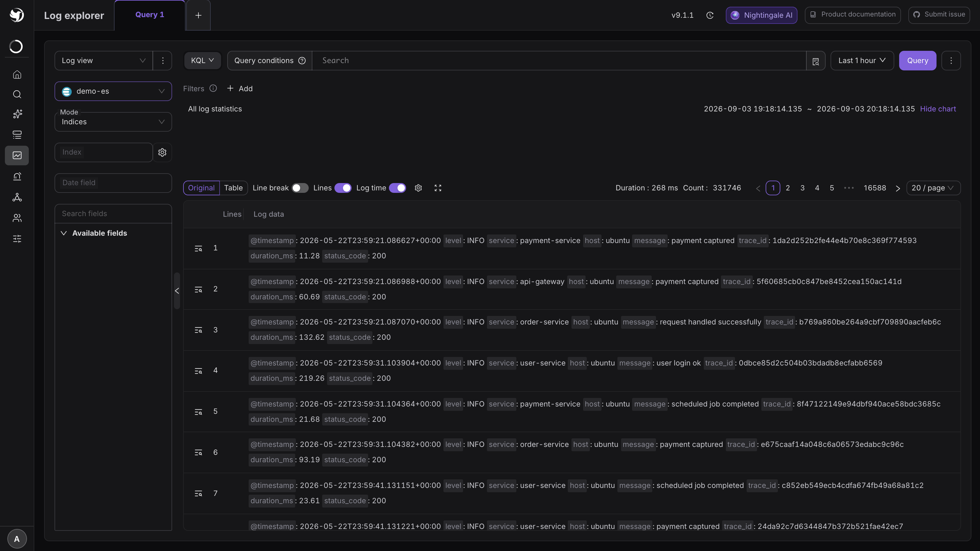Click the Query conditions help icon
The image size is (980, 551).
[302, 61]
